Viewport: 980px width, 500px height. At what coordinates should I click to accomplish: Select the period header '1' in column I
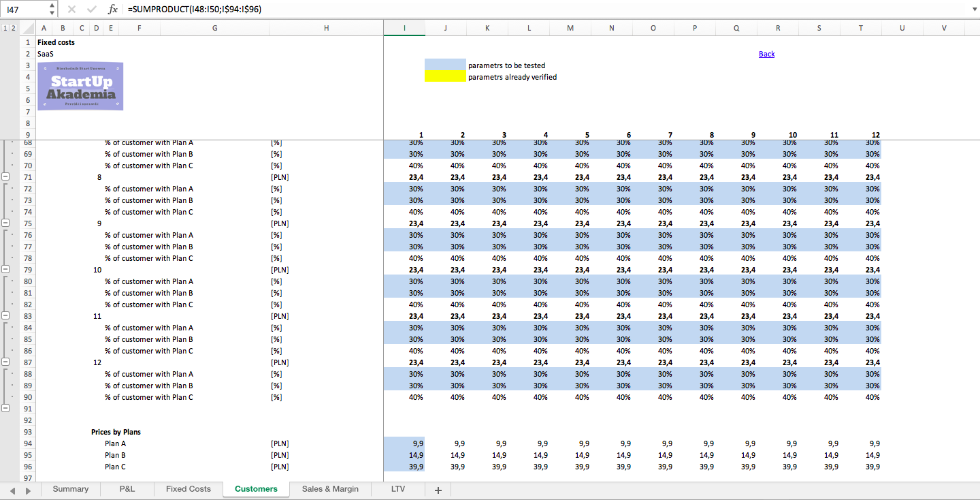click(421, 135)
